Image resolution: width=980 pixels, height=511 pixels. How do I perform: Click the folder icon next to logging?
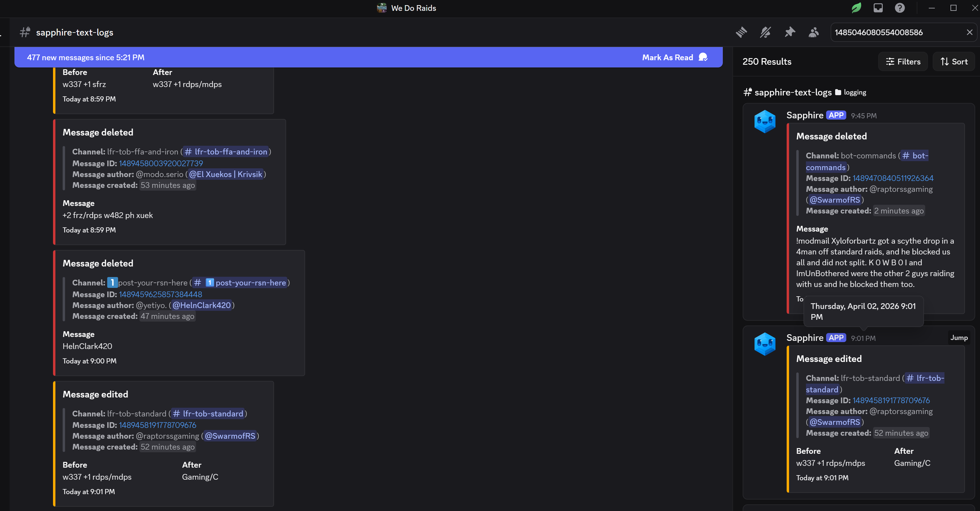[838, 92]
